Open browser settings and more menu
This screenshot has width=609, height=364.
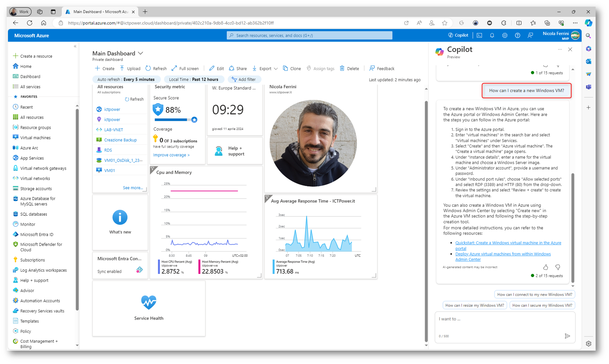575,23
